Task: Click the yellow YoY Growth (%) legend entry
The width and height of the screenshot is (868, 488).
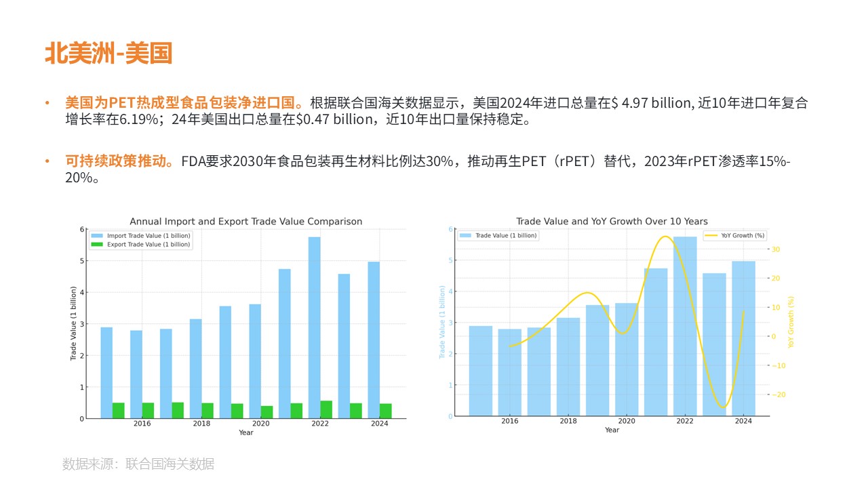Action: point(735,236)
